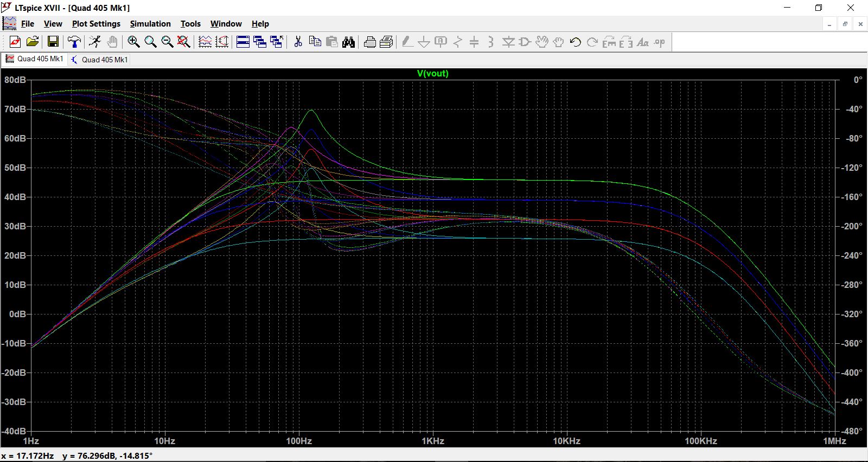Click the green resonance peak near 100Hz
The width and height of the screenshot is (868, 462).
tap(311, 111)
